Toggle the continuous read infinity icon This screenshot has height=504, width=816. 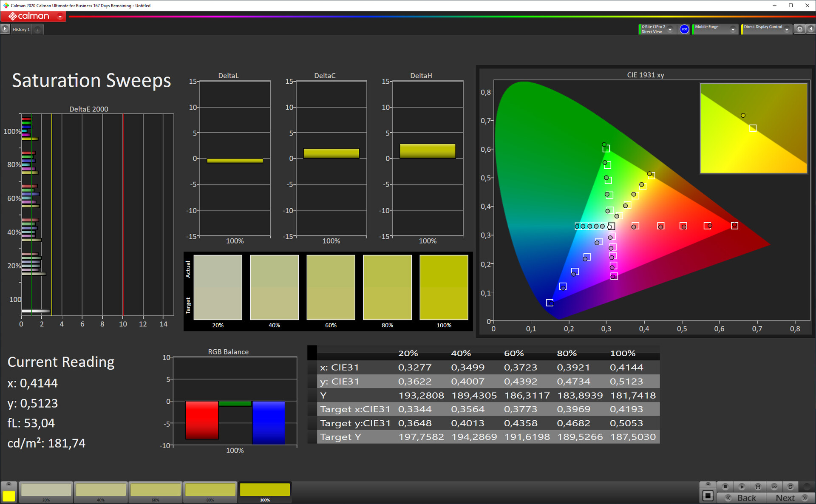tap(774, 487)
